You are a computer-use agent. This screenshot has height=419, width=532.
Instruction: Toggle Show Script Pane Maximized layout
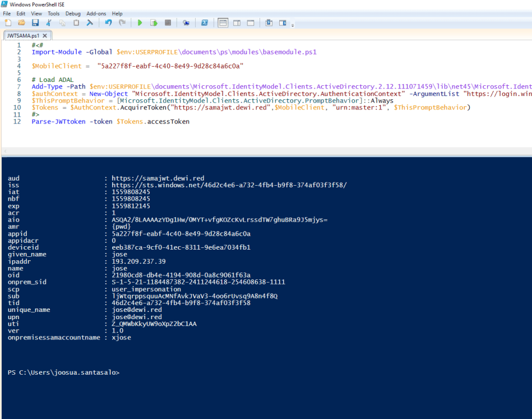pyautogui.click(x=250, y=22)
